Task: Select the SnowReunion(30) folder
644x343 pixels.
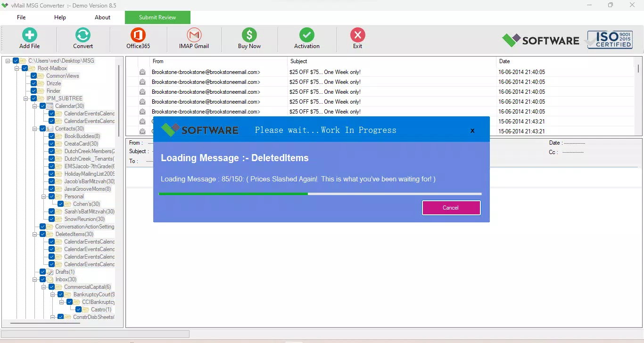Action: pos(84,219)
